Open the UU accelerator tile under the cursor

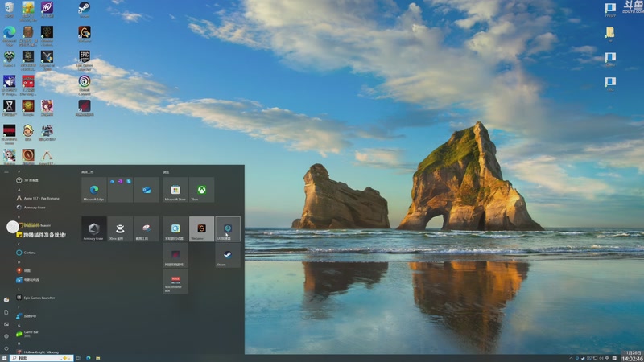pyautogui.click(x=228, y=228)
